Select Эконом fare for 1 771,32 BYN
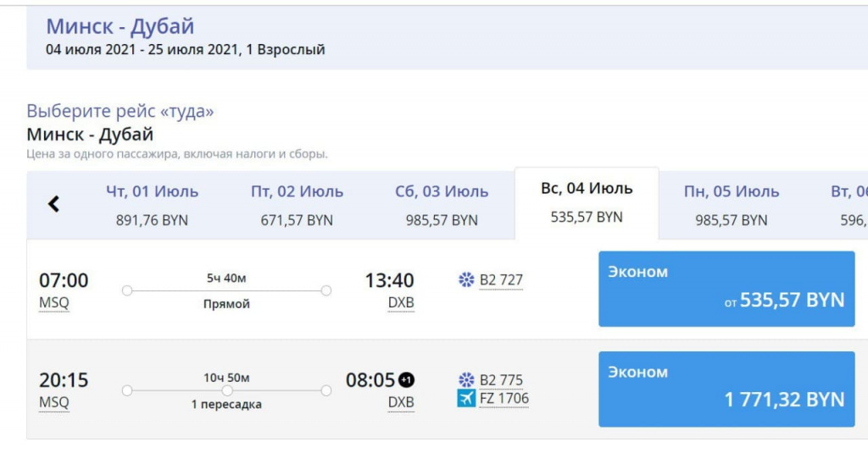The height and width of the screenshot is (453, 868). point(726,389)
